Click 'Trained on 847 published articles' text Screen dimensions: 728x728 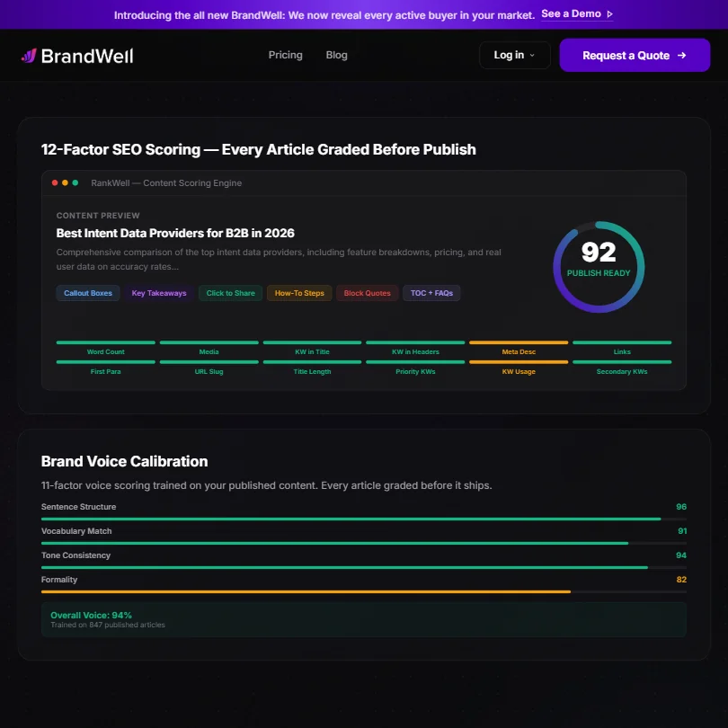click(108, 625)
